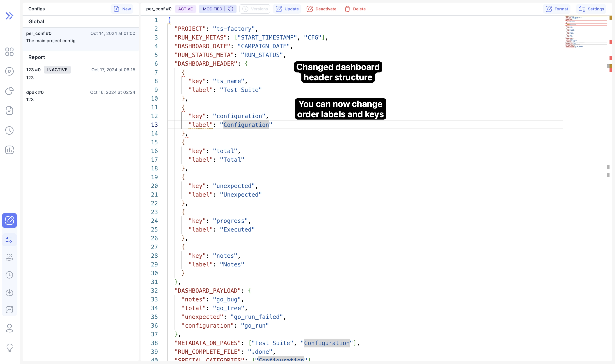Open the history clock sidebar icon
The width and height of the screenshot is (615, 364).
pos(10,130)
